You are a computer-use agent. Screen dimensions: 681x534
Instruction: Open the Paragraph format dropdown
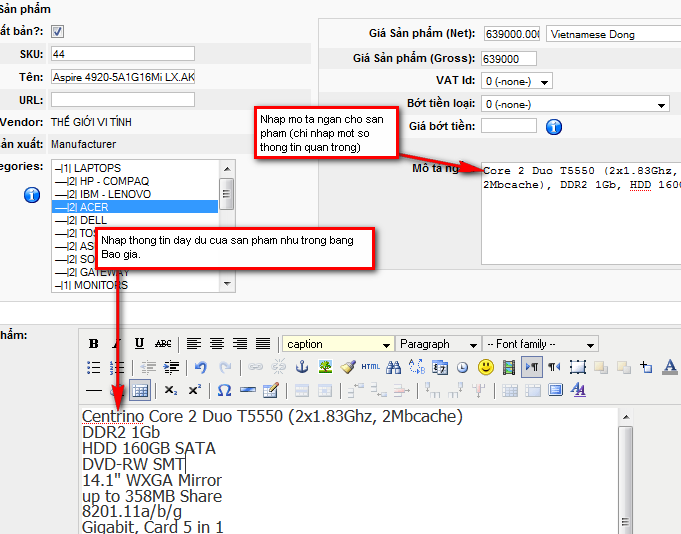(439, 344)
